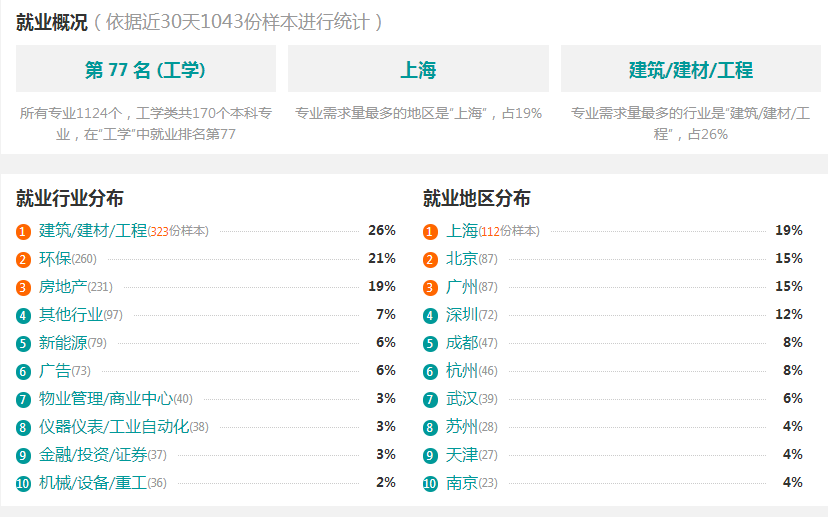Click the 2% value for 机械/设备/重工
Viewport: 828px width, 517px height.
[386, 482]
